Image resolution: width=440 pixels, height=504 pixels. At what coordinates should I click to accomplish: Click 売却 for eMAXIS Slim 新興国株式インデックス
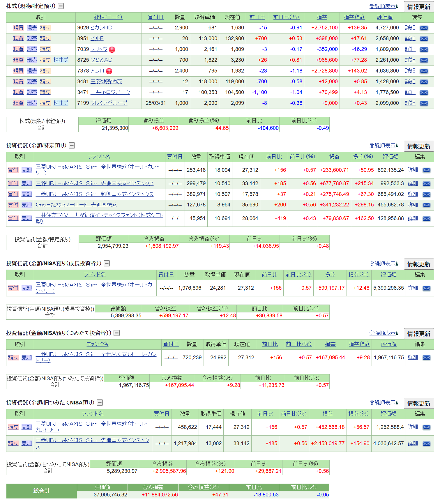[x=26, y=194]
